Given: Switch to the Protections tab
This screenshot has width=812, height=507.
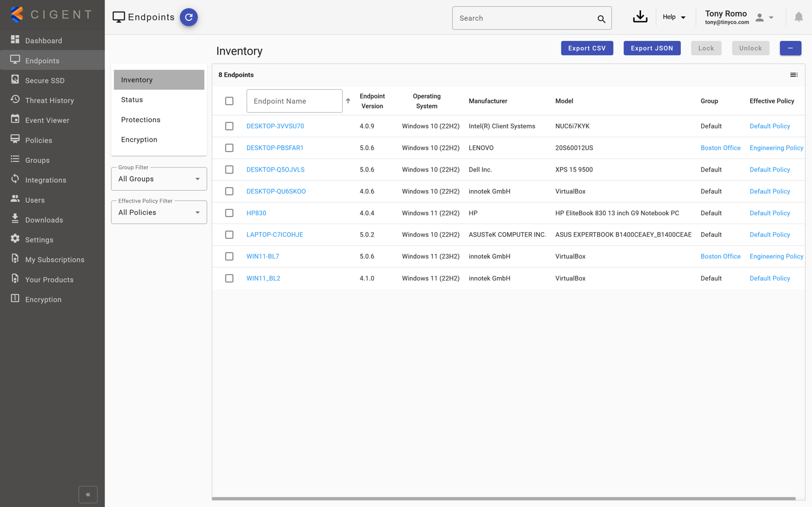Looking at the screenshot, I should click(x=159, y=120).
